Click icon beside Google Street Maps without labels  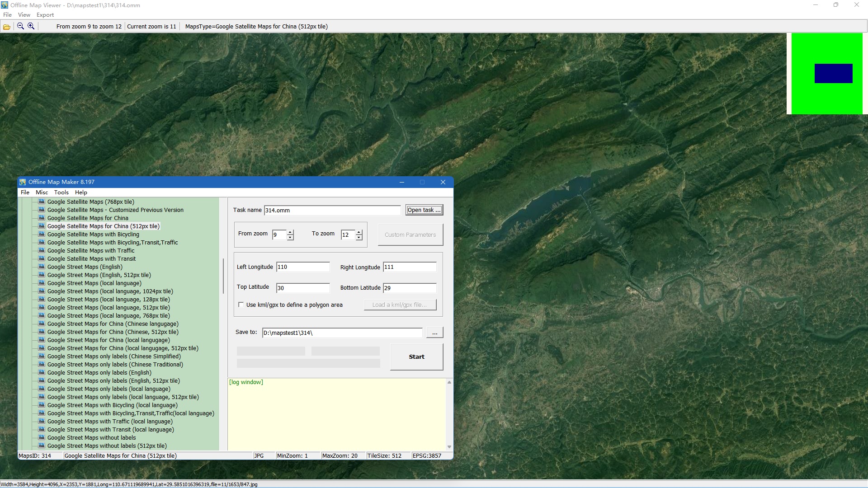42,437
